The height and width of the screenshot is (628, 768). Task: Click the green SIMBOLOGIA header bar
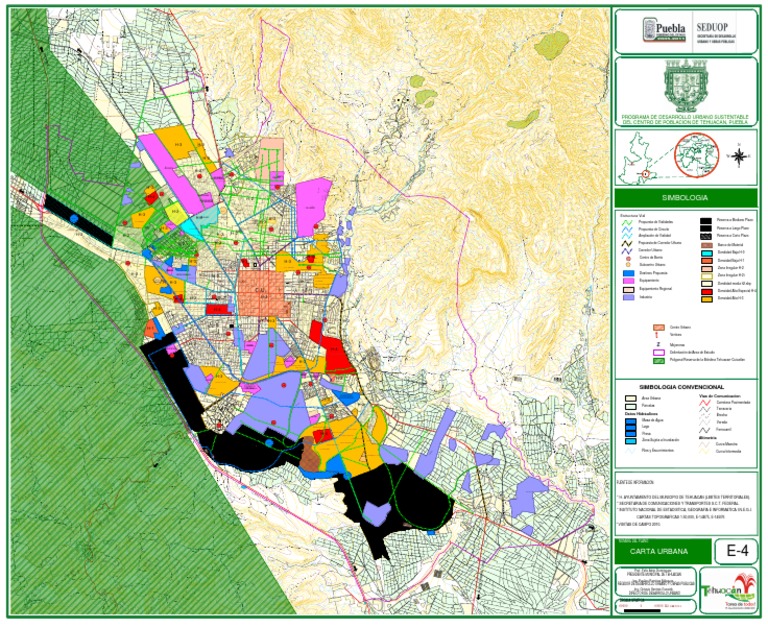[685, 198]
